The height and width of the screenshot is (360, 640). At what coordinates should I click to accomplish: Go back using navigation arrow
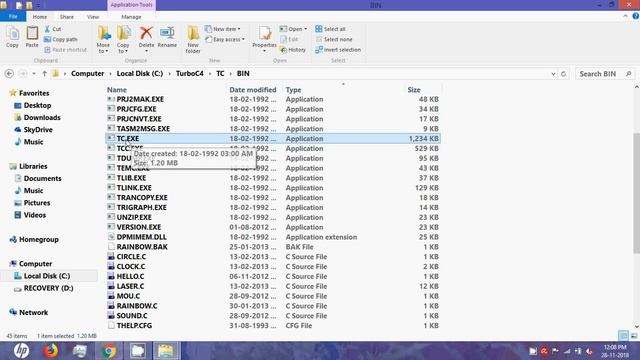click(9, 73)
